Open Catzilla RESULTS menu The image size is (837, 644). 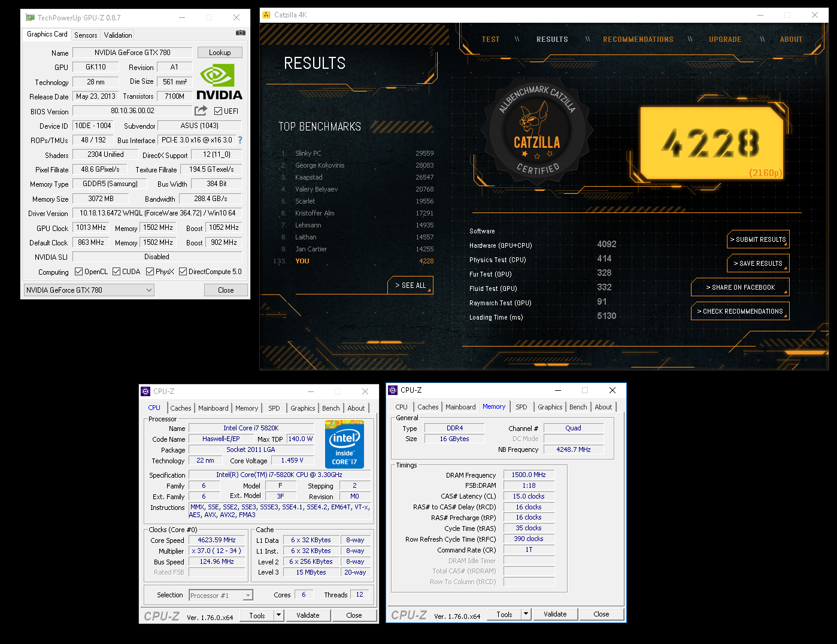552,40
